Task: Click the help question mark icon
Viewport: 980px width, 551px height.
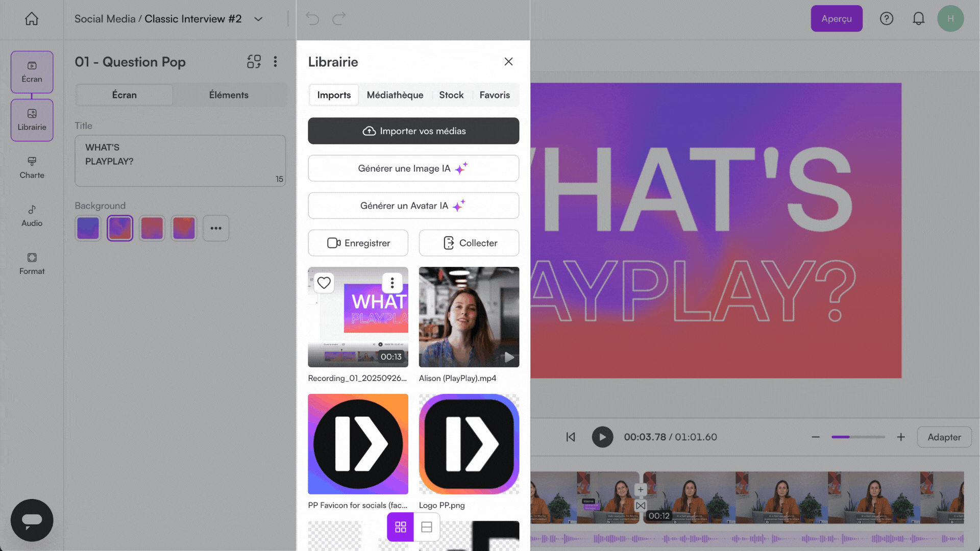Action: (x=887, y=19)
